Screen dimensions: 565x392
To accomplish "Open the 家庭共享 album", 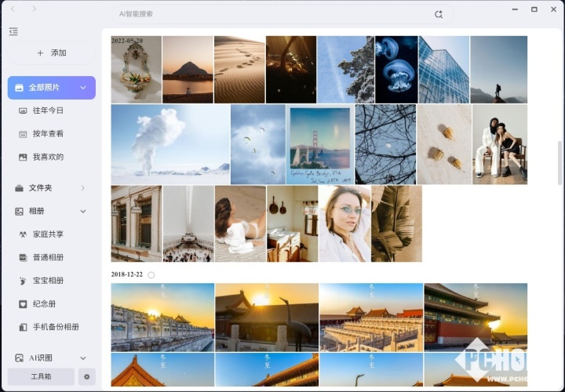I will [x=48, y=234].
